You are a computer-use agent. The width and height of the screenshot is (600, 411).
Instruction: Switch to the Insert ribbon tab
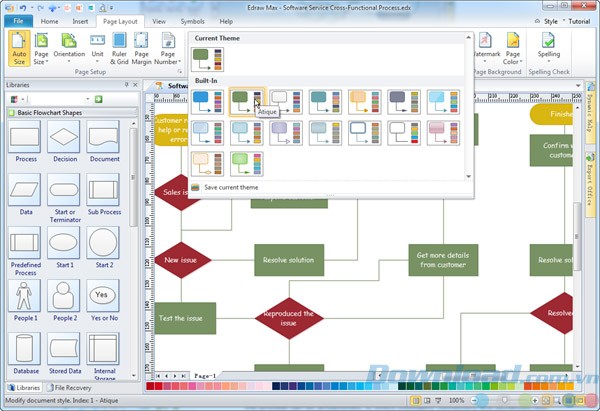click(80, 20)
